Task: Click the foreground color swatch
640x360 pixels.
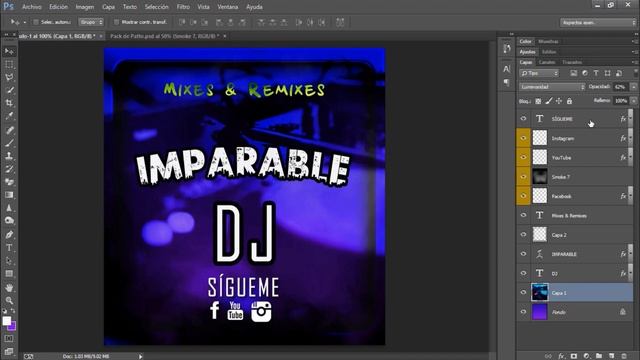Action: point(7,321)
